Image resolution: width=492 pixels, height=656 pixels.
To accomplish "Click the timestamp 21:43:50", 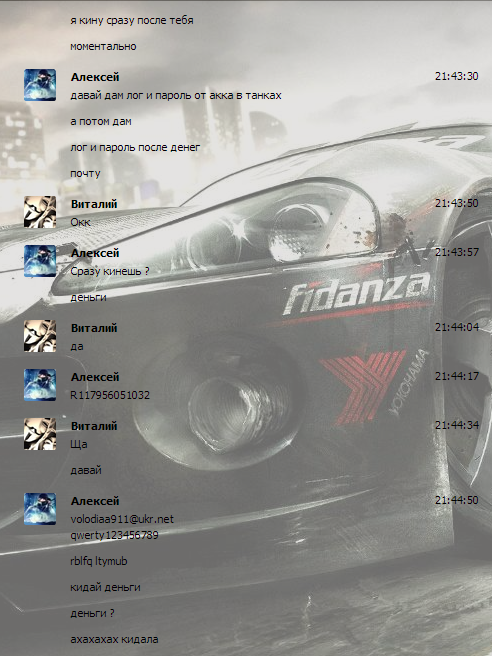I will (456, 203).
